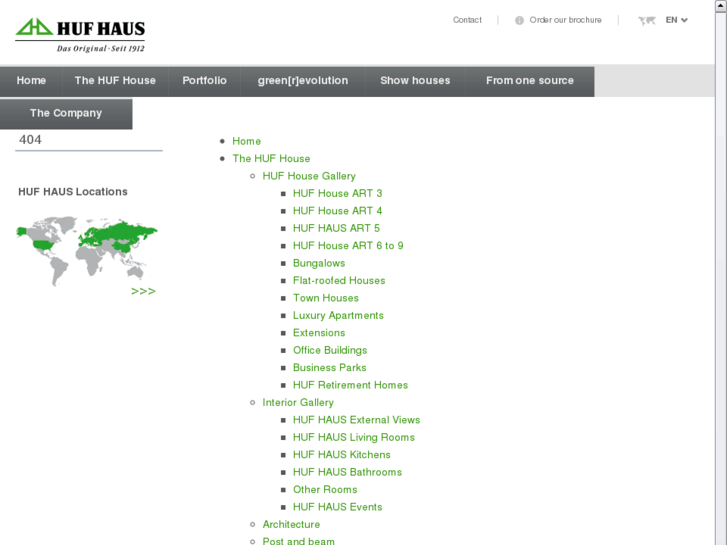This screenshot has height=545, width=727.
Task: Open Flat-roofed Houses link
Action: pyautogui.click(x=339, y=281)
